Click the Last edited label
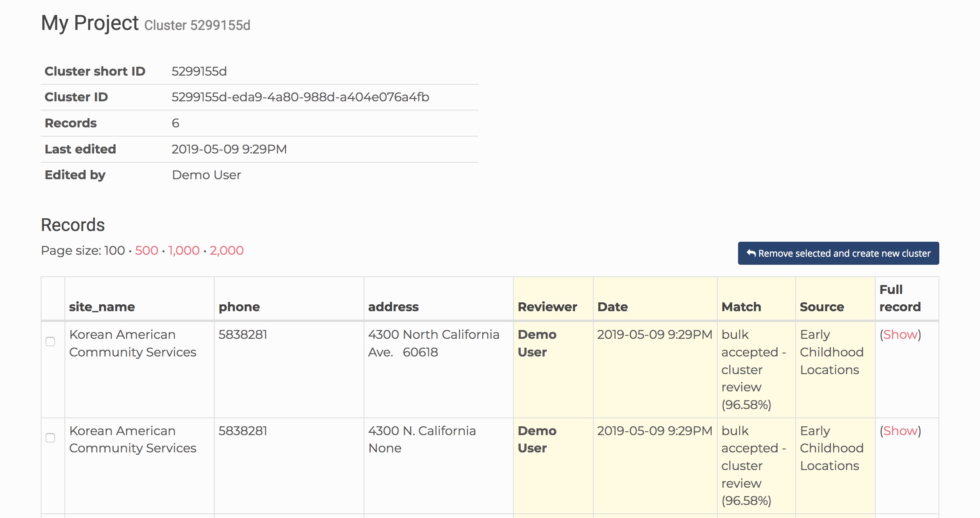 tap(80, 149)
